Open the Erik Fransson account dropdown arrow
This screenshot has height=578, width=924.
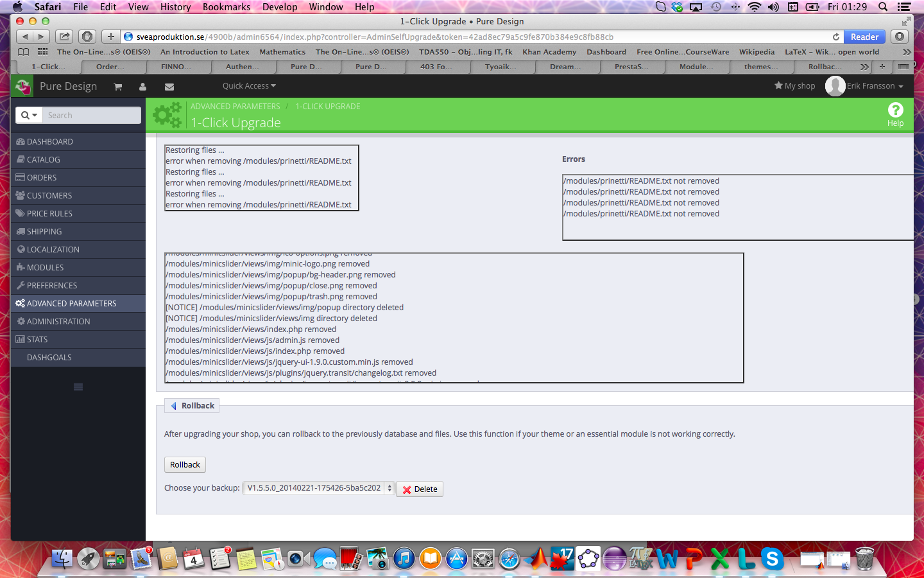[901, 87]
